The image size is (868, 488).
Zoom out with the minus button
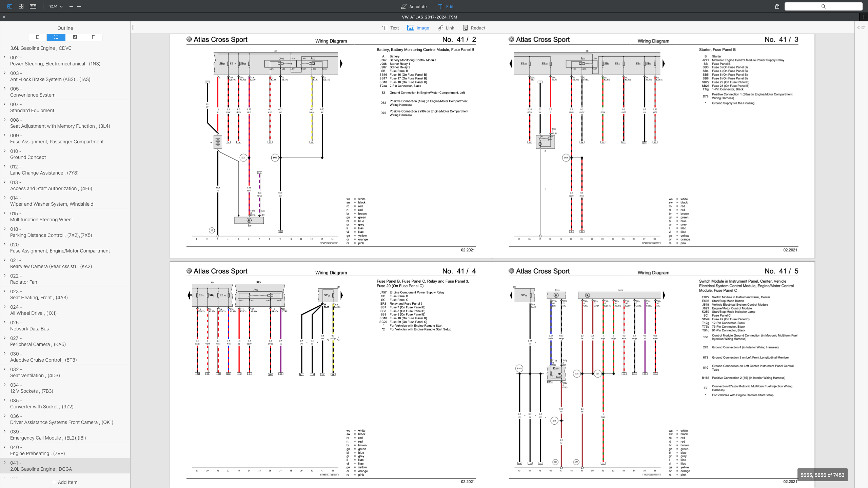click(x=71, y=6)
